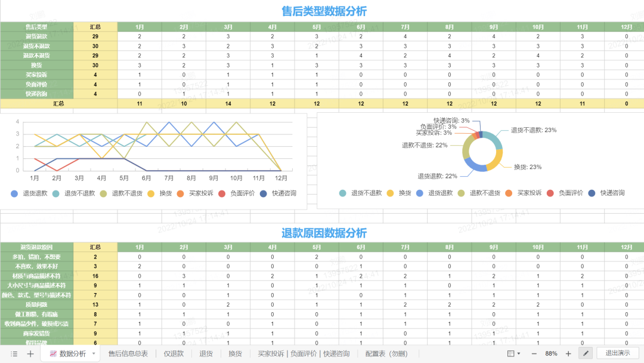
Task: Open 买家投诉 | 负面评价 | 快递咨询 tab
Action: click(304, 353)
